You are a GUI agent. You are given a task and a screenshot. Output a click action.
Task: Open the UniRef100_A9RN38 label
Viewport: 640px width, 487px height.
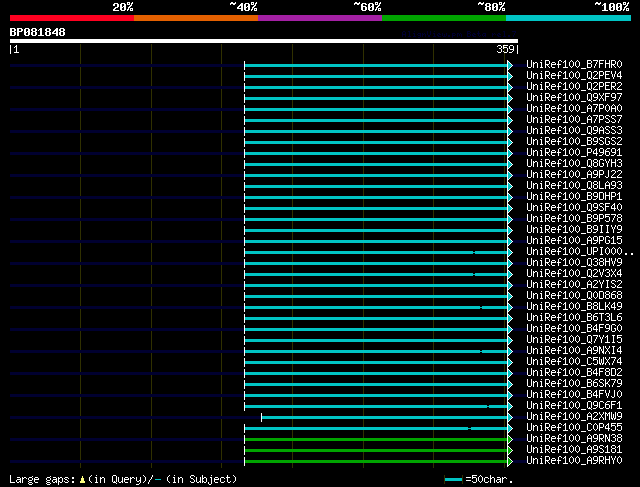click(x=574, y=439)
